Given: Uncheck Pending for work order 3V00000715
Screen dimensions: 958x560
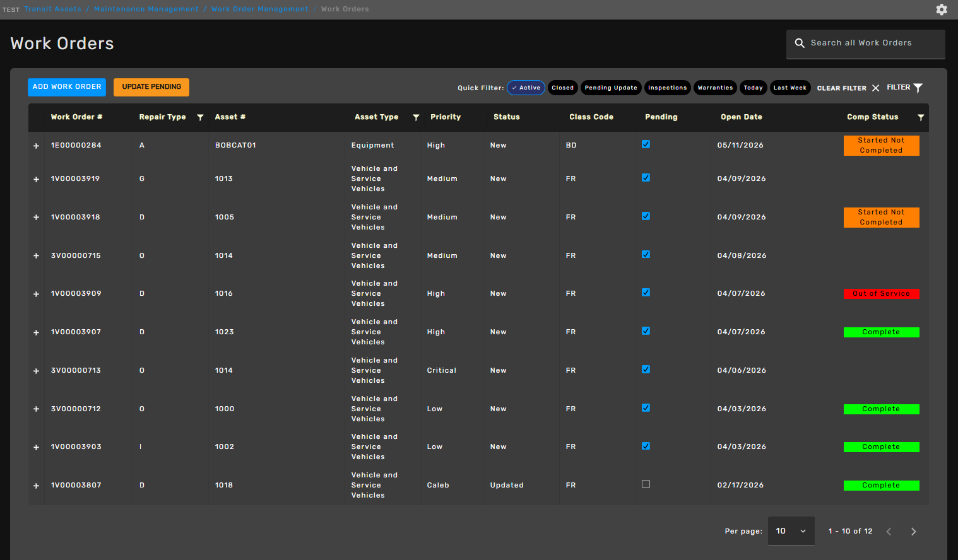Looking at the screenshot, I should pos(646,255).
